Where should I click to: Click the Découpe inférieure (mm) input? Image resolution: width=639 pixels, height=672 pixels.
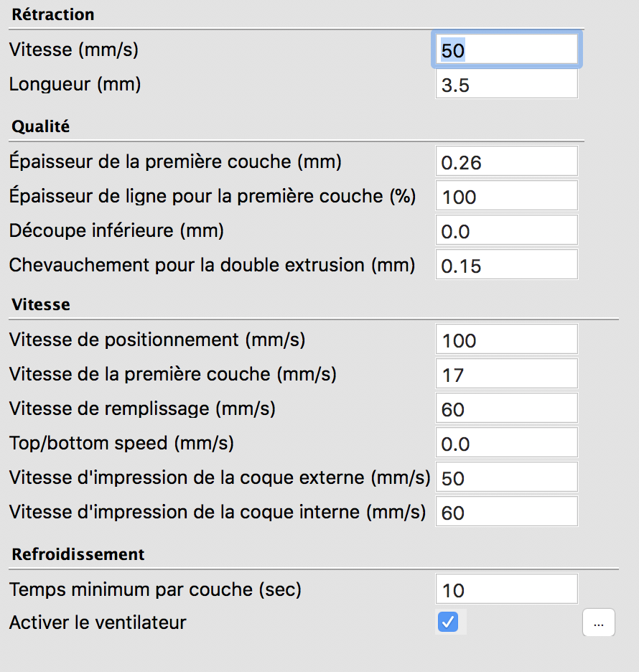(506, 231)
